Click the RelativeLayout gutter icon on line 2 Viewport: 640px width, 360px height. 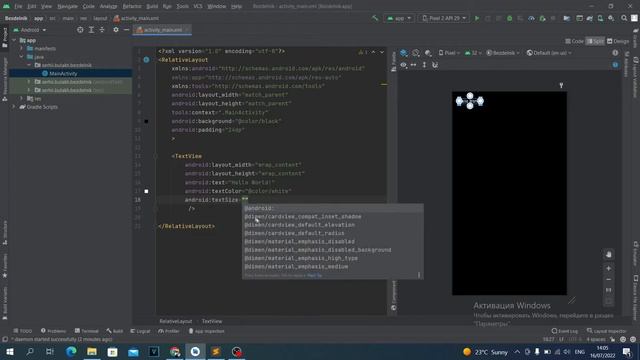(146, 60)
